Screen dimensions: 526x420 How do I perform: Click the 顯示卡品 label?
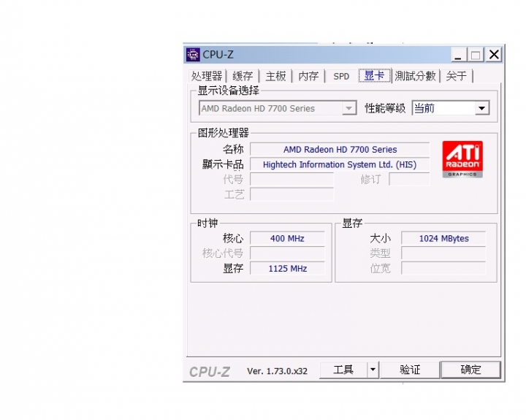click(x=223, y=164)
